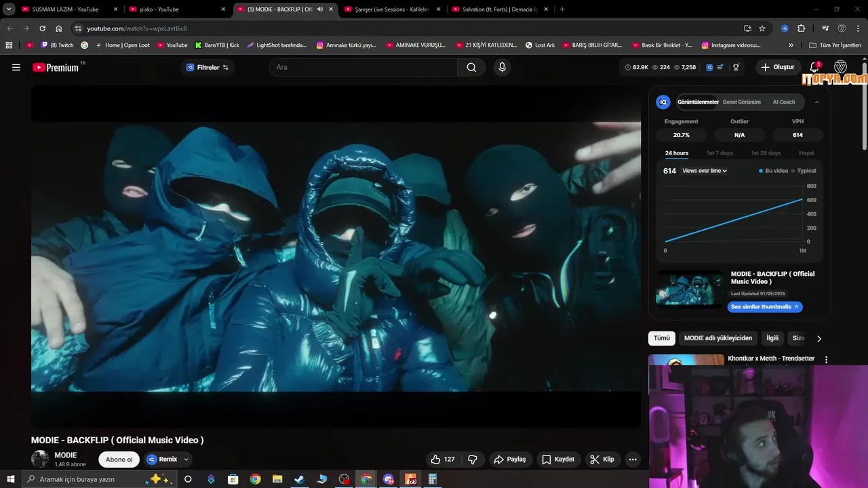Viewport: 868px width, 488px height.
Task: Click the Chrome address bar URL
Action: coord(137,28)
